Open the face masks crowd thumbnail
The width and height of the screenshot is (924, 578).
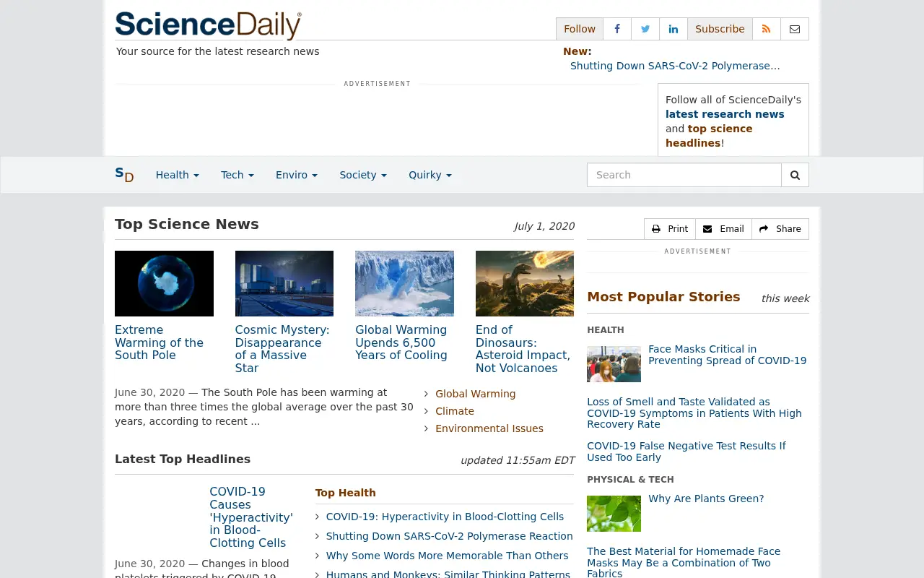(x=614, y=364)
